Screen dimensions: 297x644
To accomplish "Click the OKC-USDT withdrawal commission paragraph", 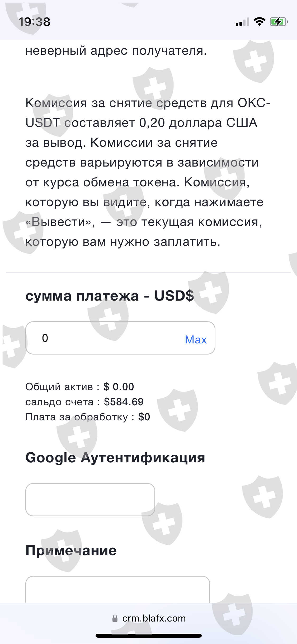I will [144, 172].
